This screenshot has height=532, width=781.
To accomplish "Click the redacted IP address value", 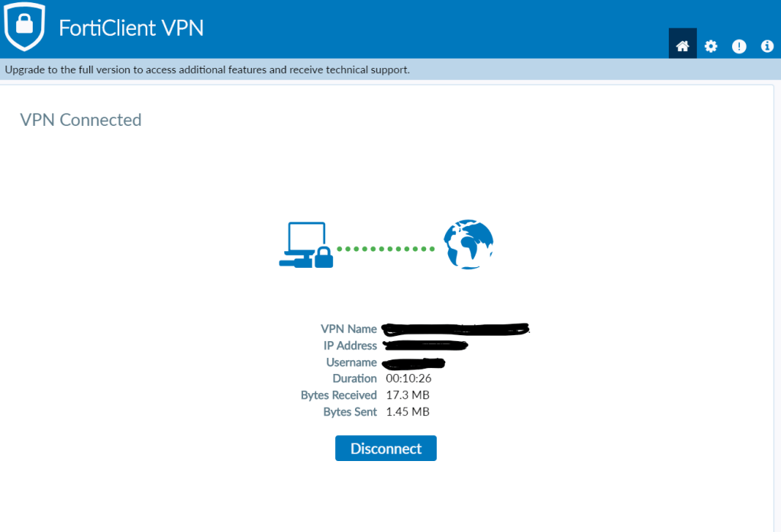I will tap(426, 346).
